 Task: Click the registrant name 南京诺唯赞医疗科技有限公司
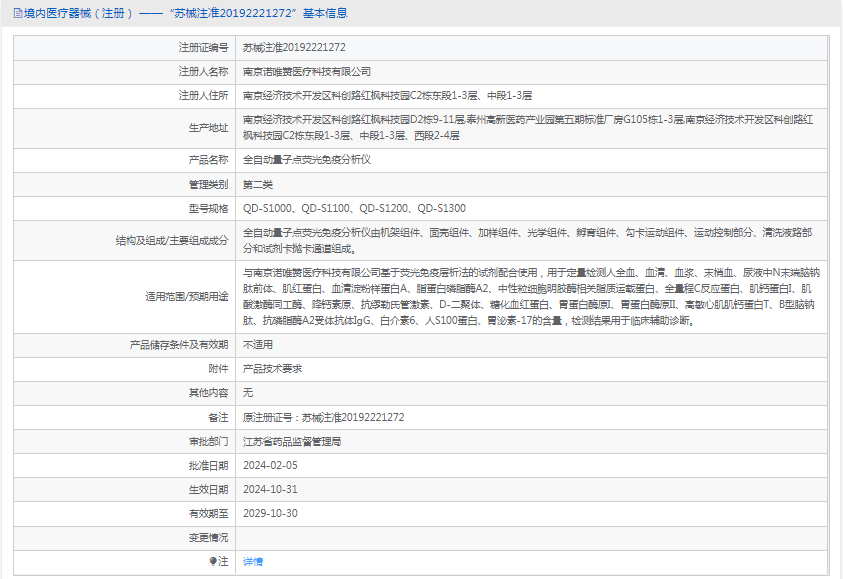tap(307, 72)
